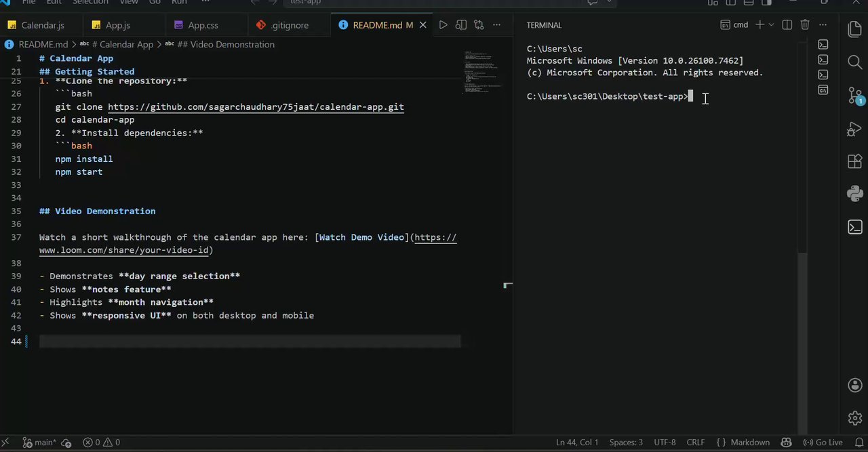Change end of line CRLF setting
868x452 pixels.
pos(696,443)
